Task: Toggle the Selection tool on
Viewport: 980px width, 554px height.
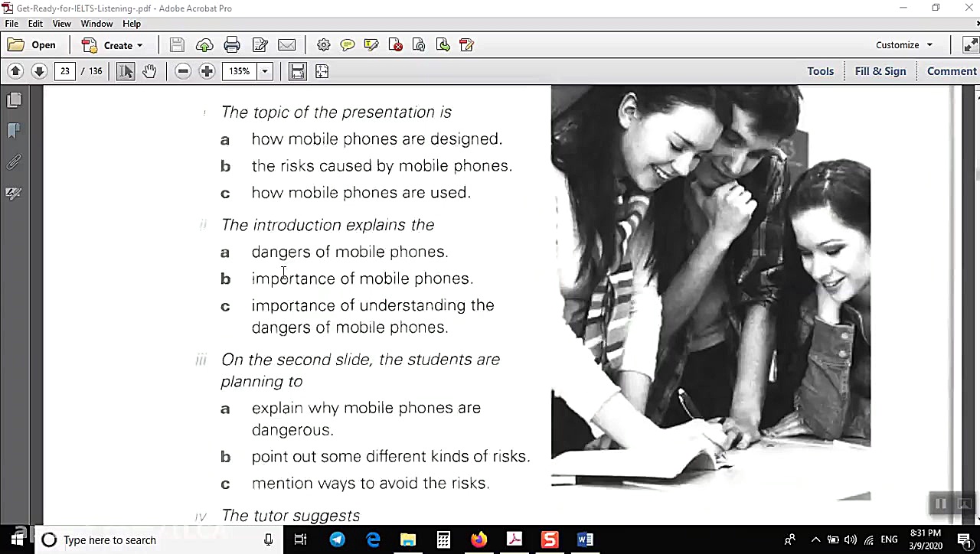Action: (x=125, y=71)
